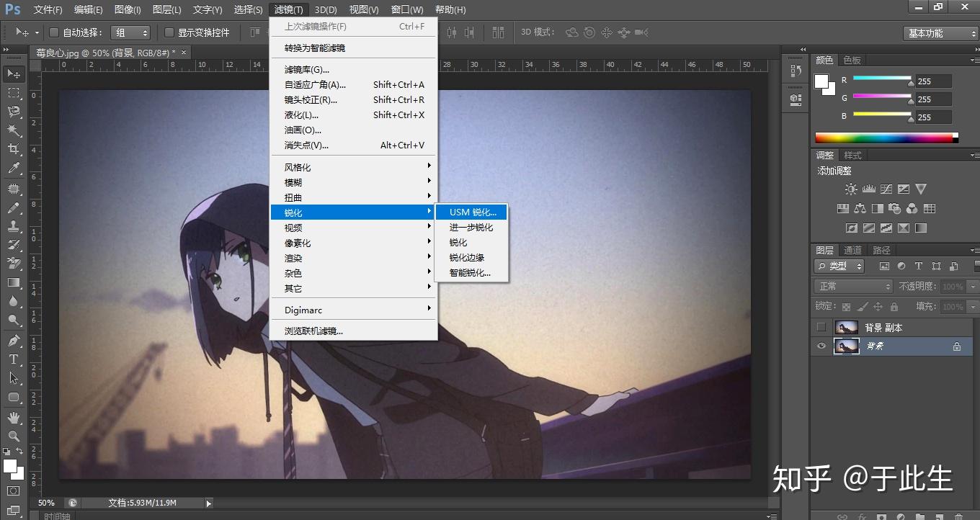
Task: Activate the Hand tool
Action: pyautogui.click(x=14, y=417)
